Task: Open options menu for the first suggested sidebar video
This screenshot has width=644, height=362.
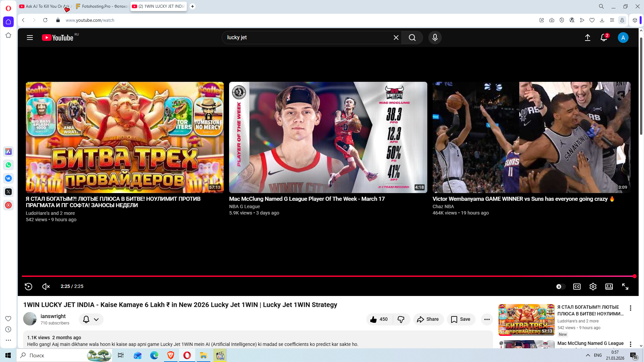Action: [631, 308]
